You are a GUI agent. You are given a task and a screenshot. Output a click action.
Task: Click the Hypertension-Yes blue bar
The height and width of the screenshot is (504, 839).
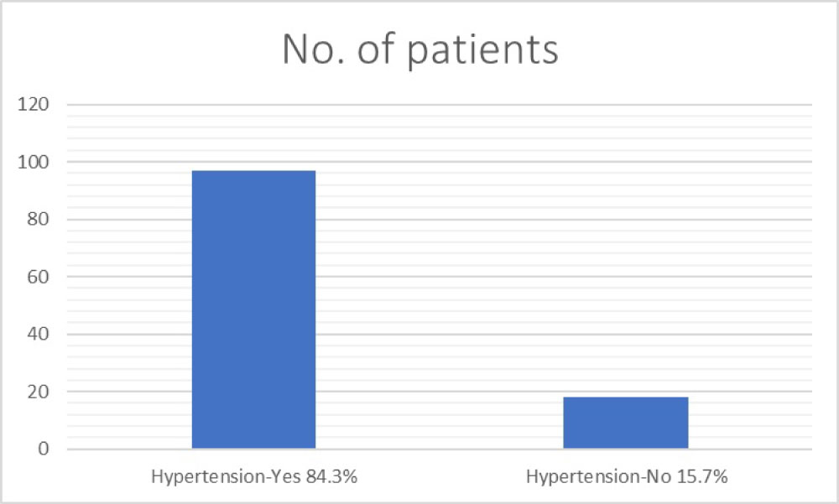253,310
